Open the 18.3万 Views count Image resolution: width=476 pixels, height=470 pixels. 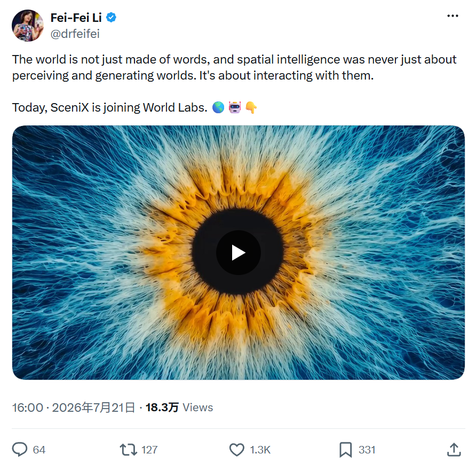(179, 408)
